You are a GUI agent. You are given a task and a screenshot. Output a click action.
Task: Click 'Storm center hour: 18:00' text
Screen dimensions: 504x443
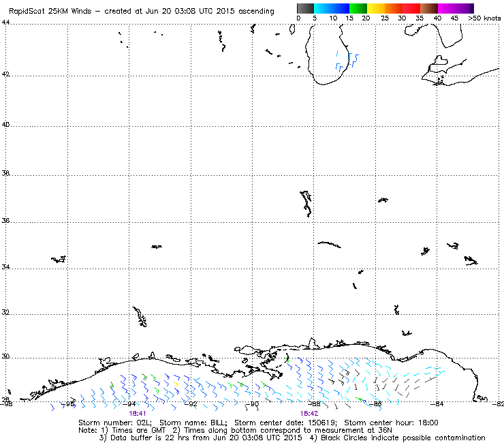coord(391,423)
